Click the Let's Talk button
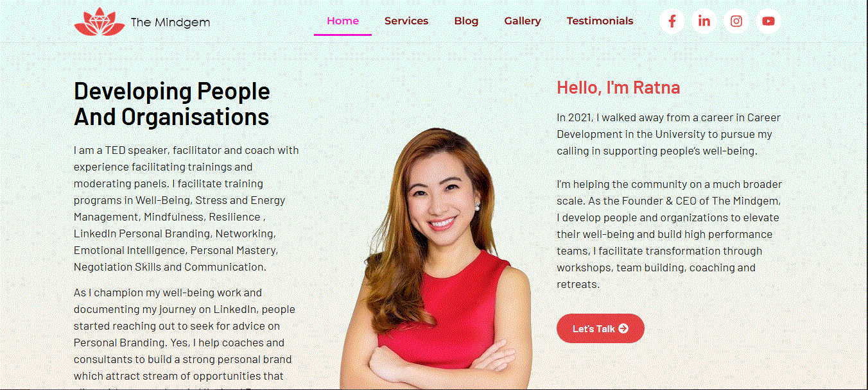Viewport: 868px width, 390px height. [x=600, y=328]
